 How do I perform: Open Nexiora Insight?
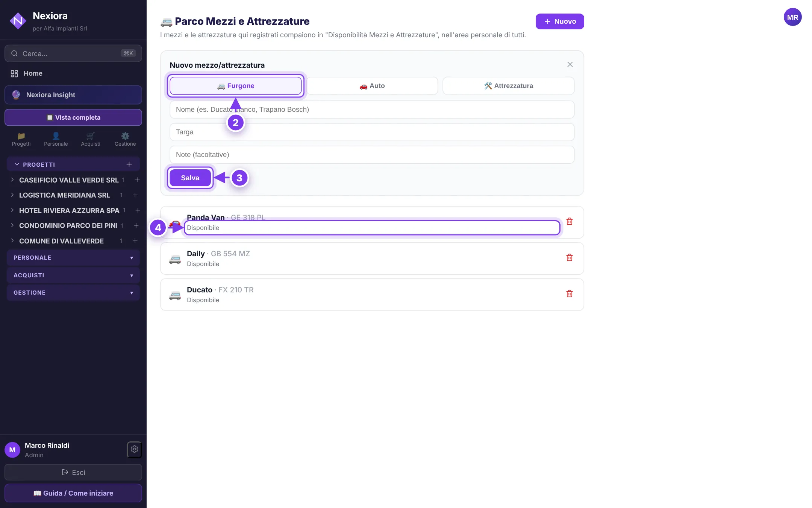[x=73, y=95]
